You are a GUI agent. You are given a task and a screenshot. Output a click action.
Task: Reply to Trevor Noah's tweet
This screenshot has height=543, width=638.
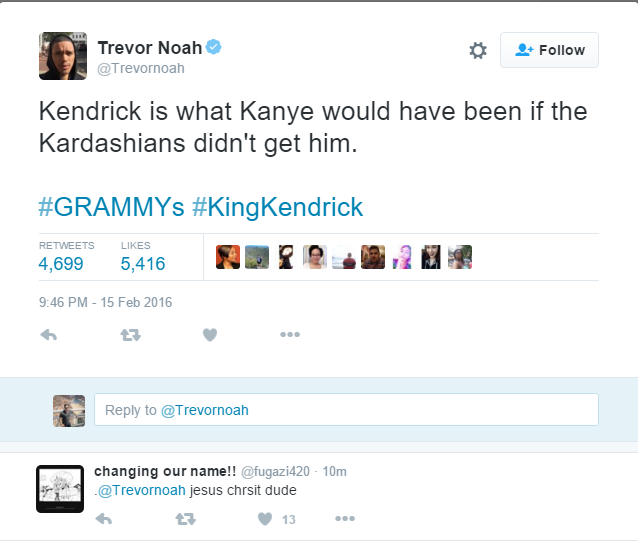click(48, 335)
